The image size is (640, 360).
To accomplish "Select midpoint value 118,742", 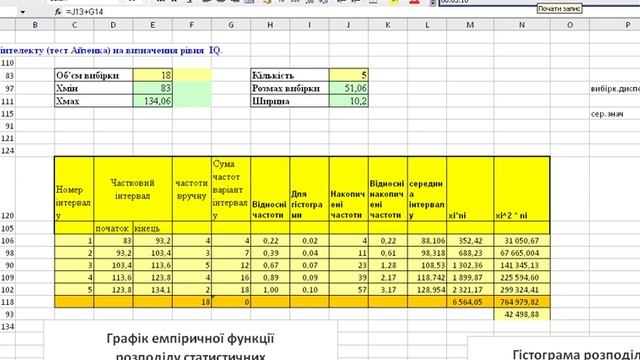I will [427, 278].
